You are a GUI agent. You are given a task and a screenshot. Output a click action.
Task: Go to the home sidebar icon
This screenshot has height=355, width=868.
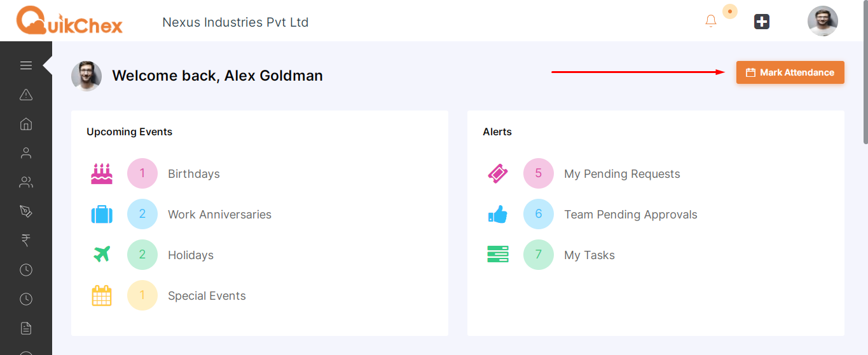26,124
